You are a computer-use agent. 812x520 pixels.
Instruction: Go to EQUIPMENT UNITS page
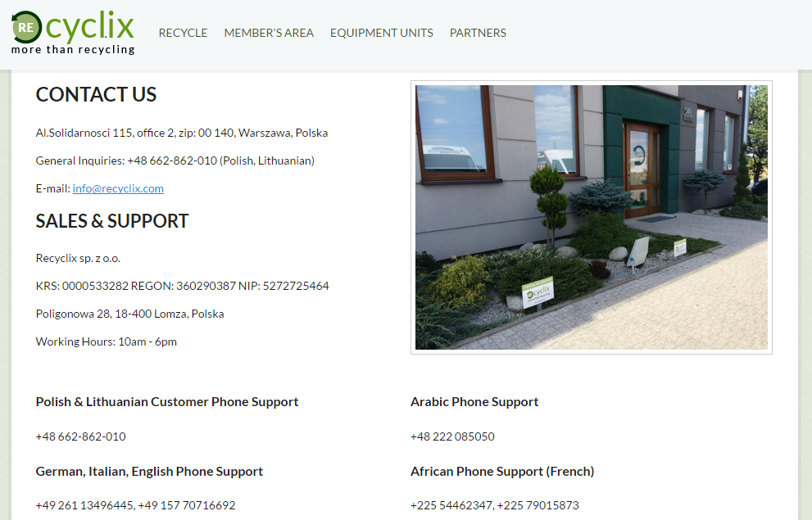pyautogui.click(x=382, y=33)
